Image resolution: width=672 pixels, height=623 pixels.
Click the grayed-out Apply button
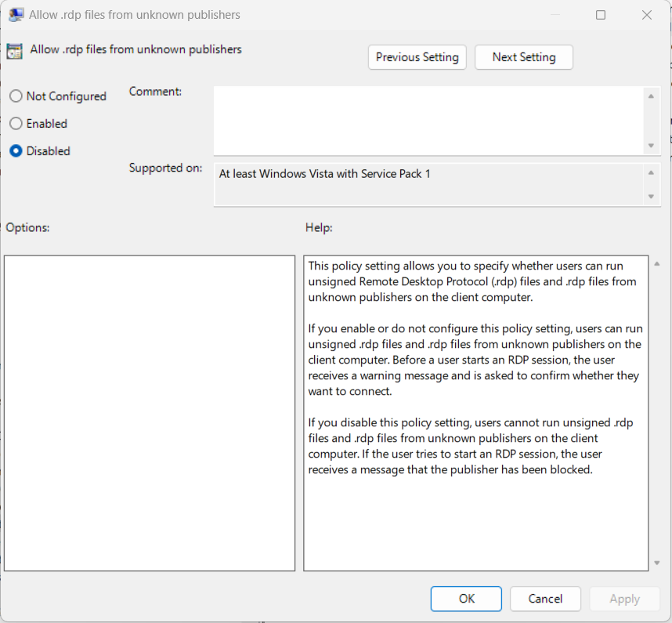click(624, 598)
